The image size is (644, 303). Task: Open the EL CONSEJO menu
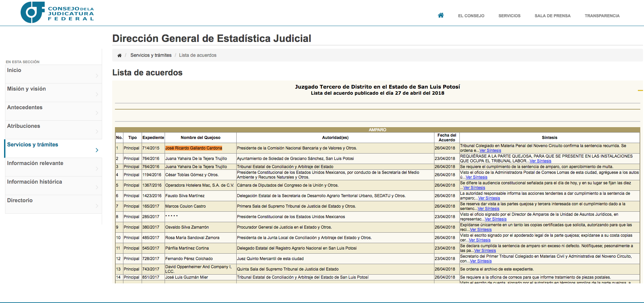click(471, 16)
